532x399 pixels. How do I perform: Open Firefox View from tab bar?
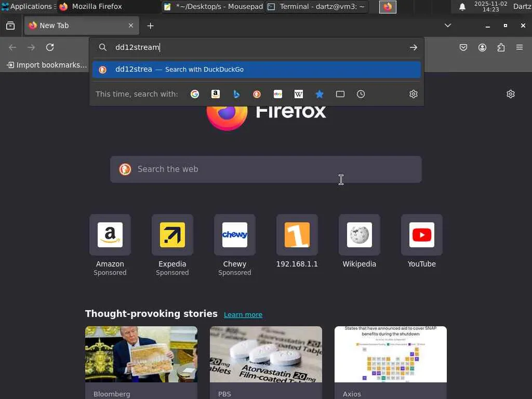(10, 26)
